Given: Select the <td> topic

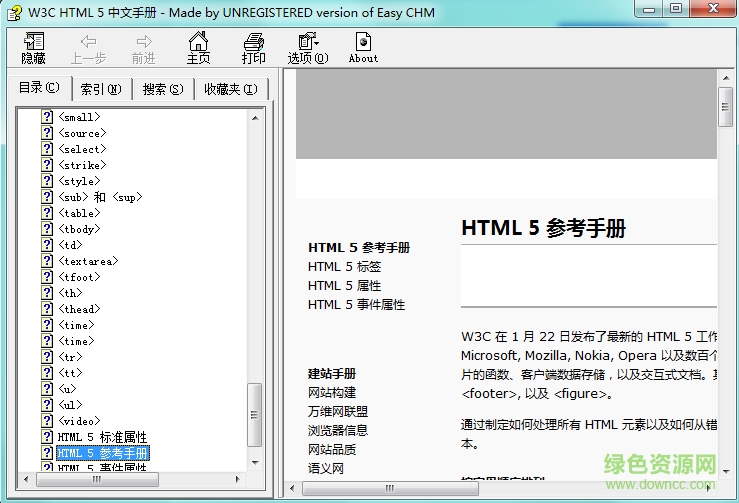Looking at the screenshot, I should tap(70, 245).
